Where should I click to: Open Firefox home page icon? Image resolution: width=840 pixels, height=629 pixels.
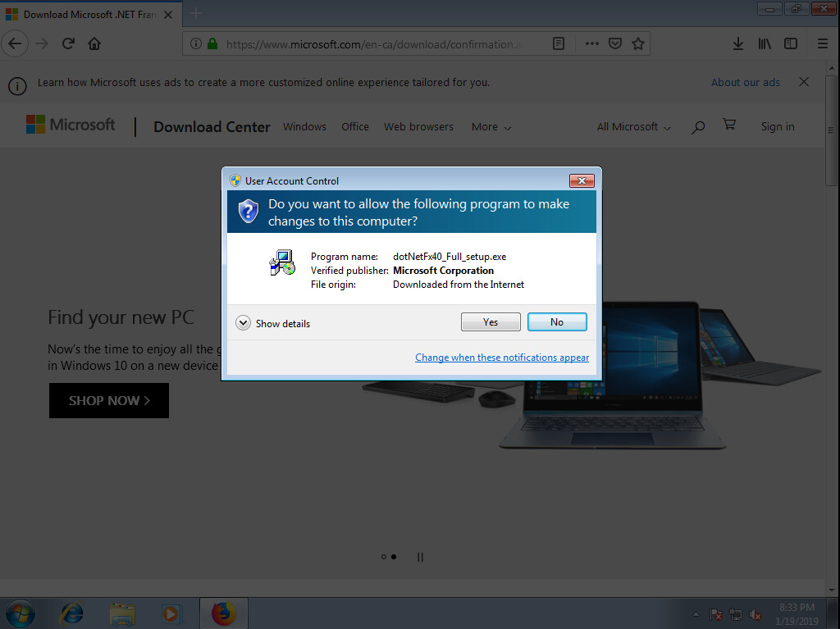click(x=94, y=43)
